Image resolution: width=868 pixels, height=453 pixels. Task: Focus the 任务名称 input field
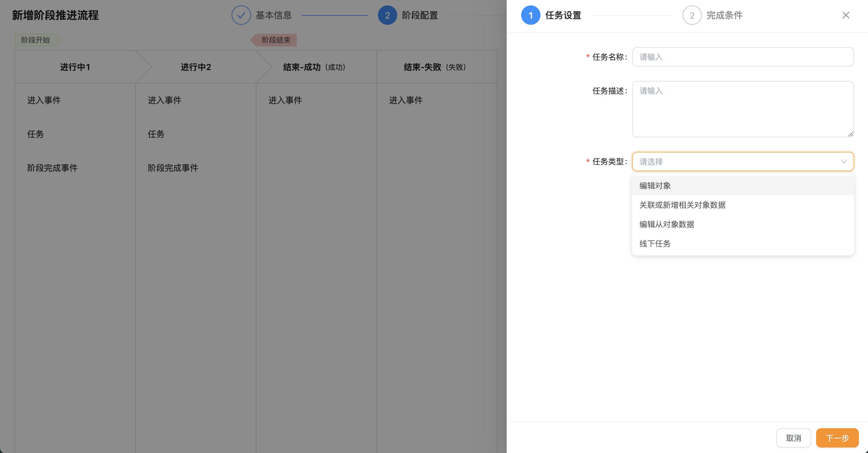pos(743,57)
